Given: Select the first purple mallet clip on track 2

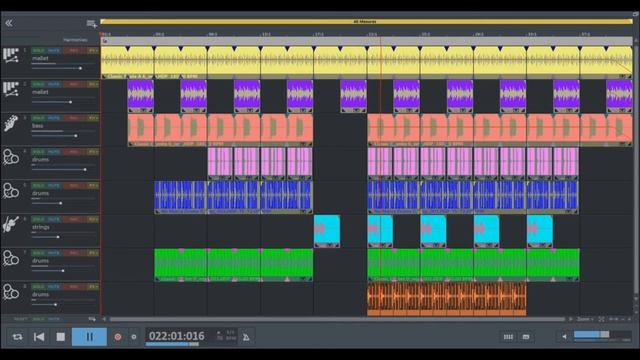Looking at the screenshot, I should tap(140, 96).
